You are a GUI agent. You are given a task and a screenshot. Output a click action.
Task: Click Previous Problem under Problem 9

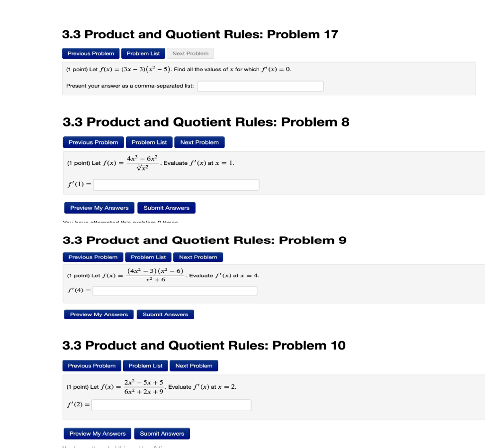pyautogui.click(x=92, y=257)
